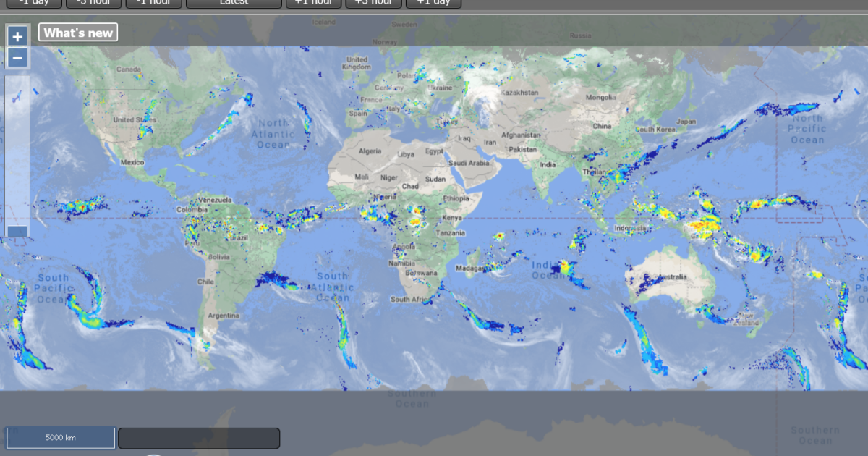This screenshot has width=868, height=456.
Task: Click the 5000 km scale bar
Action: coord(61,438)
